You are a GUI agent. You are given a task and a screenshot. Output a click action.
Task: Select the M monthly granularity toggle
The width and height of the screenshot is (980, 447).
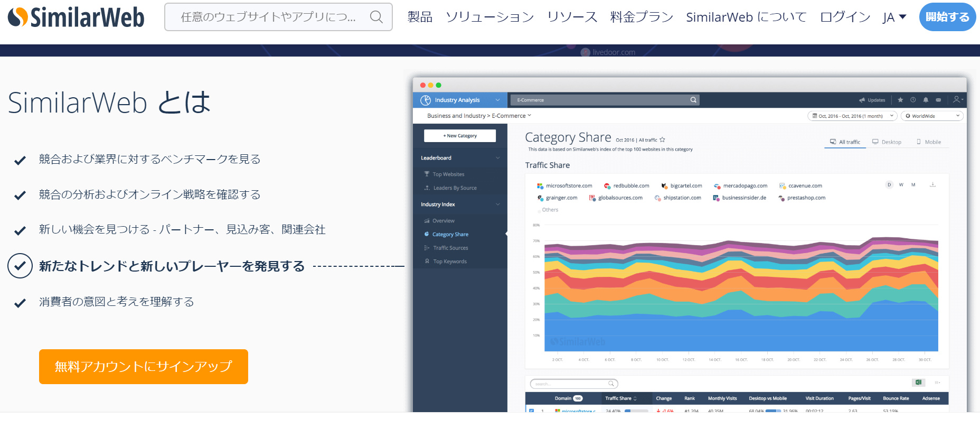point(913,184)
